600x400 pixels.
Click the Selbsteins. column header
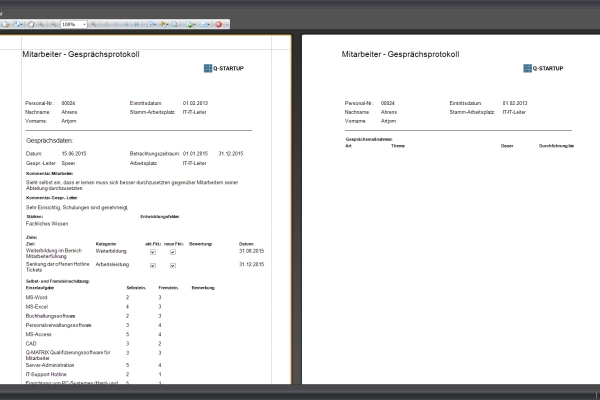[x=136, y=288]
